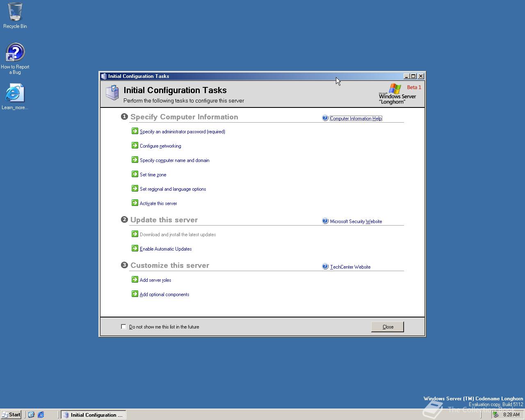Click green arrow beside Add optional components

(135, 294)
